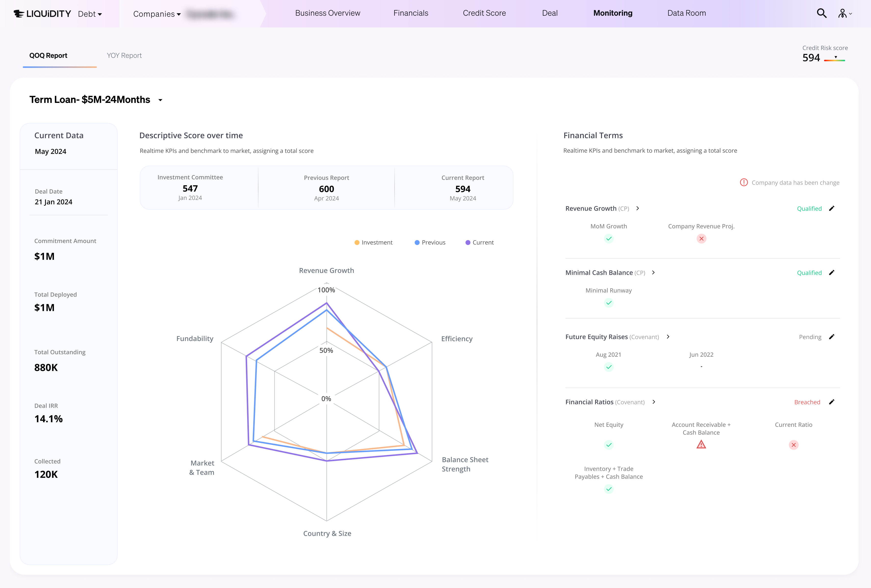
Task: Click pencil icon next to Pending status
Action: coord(832,337)
